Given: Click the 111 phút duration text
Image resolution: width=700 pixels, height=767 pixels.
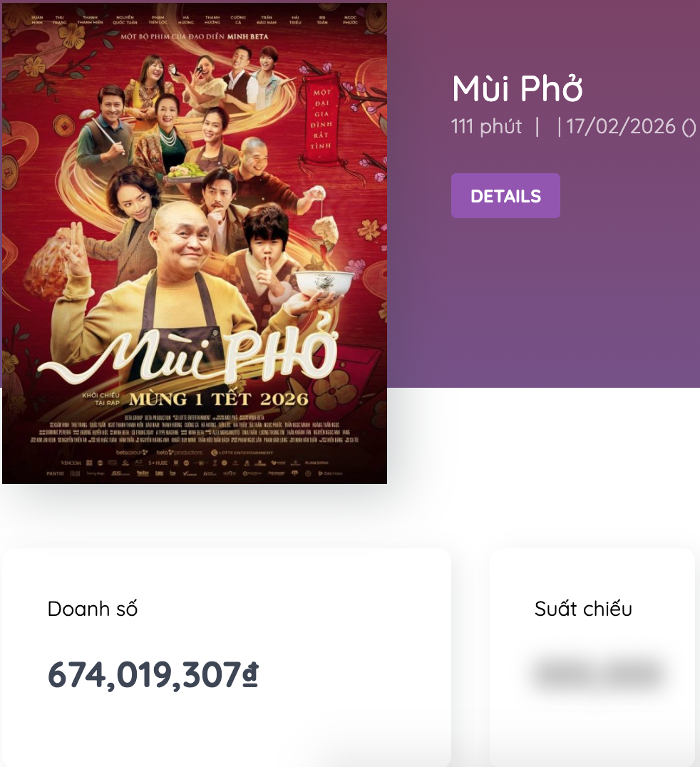Looking at the screenshot, I should (487, 127).
